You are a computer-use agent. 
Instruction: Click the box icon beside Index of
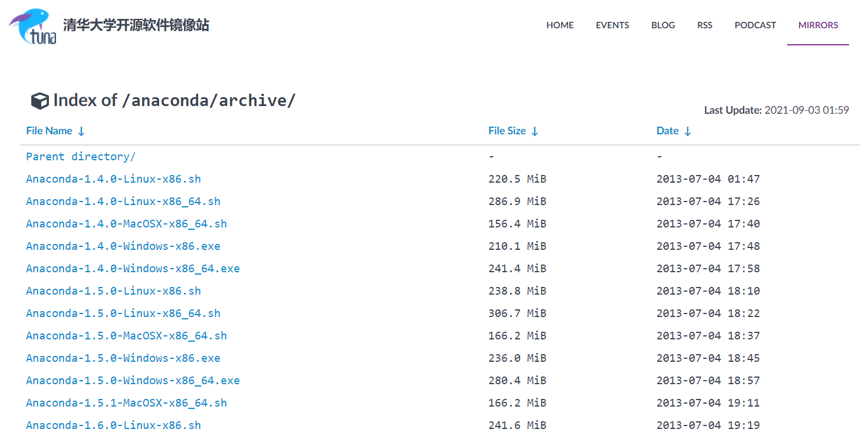[40, 101]
